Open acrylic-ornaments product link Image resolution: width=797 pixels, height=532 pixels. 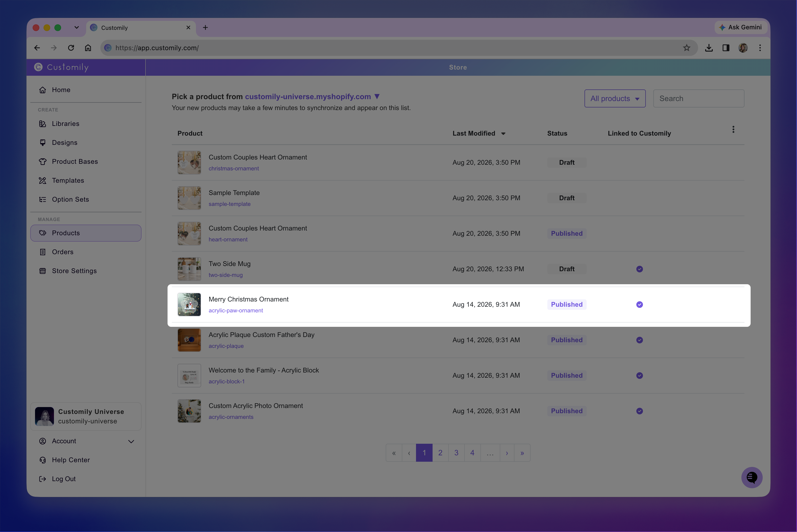(x=231, y=417)
